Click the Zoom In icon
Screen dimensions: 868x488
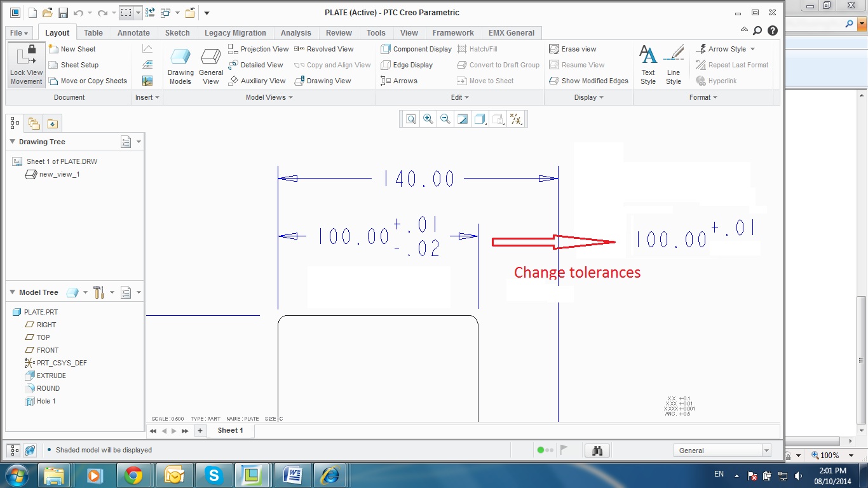[x=428, y=119]
